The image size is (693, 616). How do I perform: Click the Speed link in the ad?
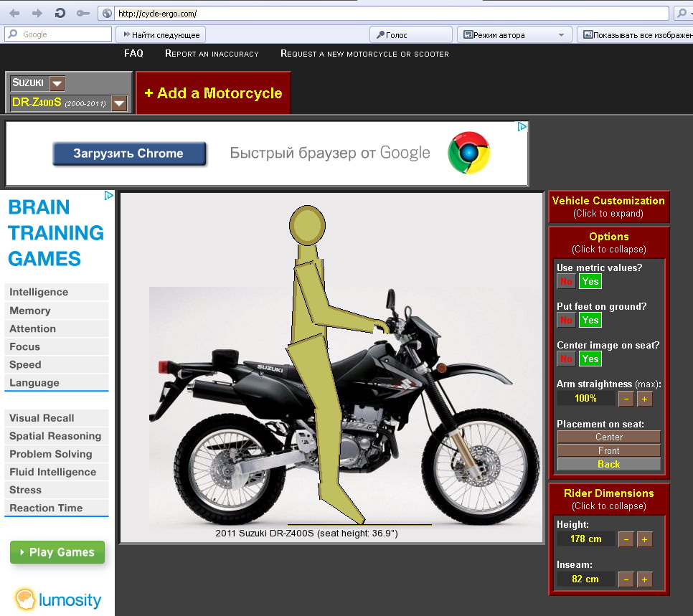pos(57,364)
